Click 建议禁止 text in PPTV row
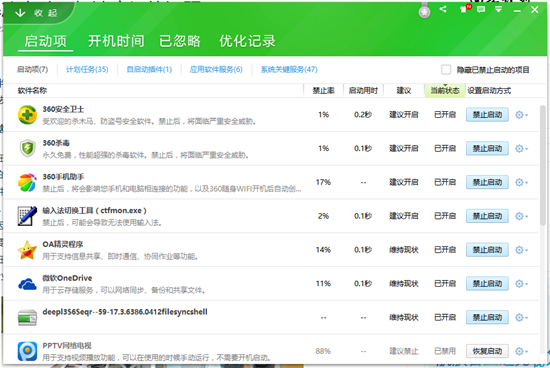This screenshot has width=550, height=368. (x=404, y=351)
